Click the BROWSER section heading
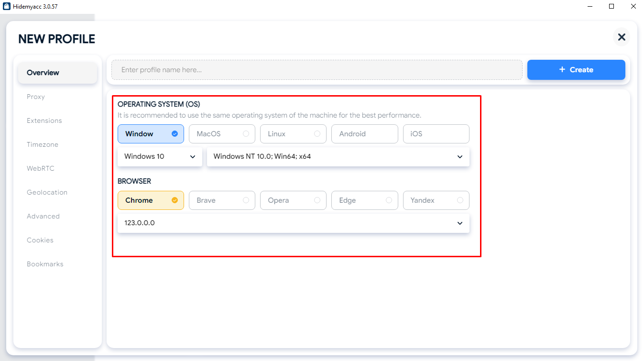The image size is (644, 361). pyautogui.click(x=134, y=181)
